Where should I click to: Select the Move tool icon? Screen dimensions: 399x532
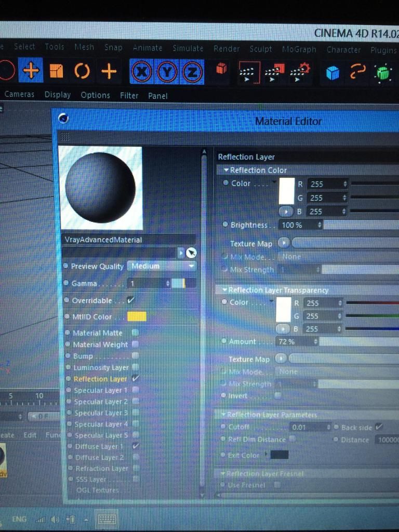[31, 70]
